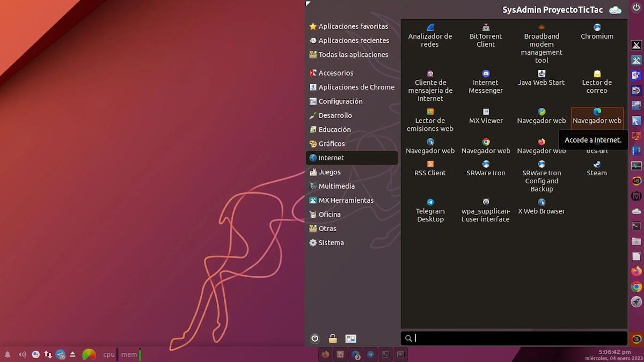Open MX Viewer

coord(485,115)
